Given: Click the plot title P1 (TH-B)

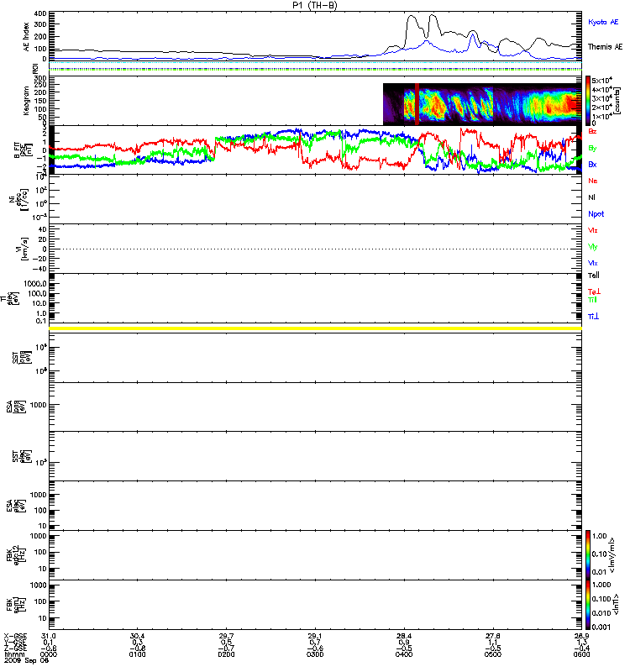Looking at the screenshot, I should point(315,5).
